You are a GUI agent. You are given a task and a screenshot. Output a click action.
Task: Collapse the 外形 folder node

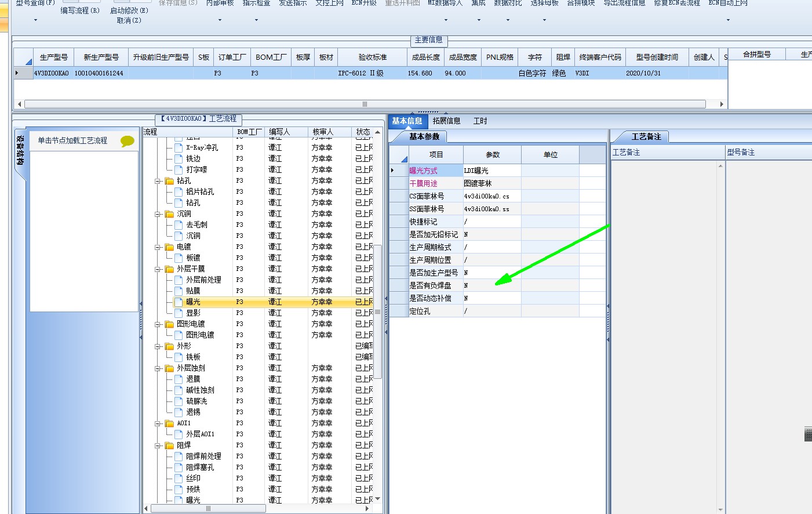tap(158, 346)
